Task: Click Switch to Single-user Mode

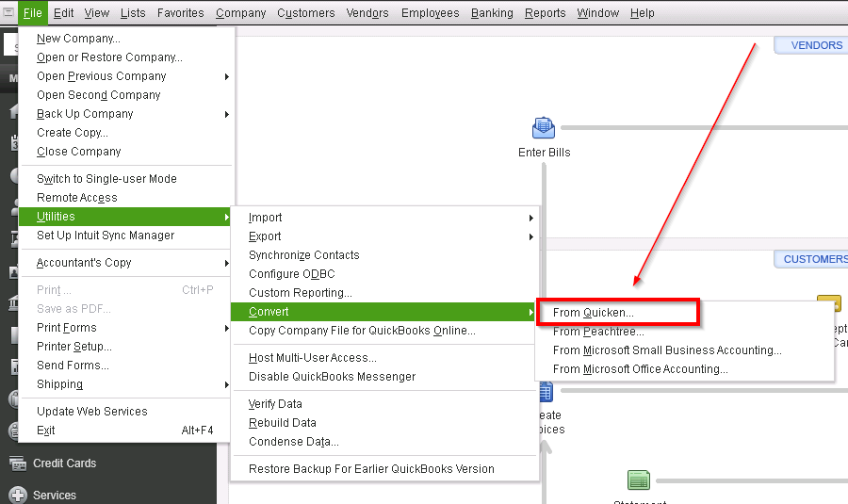Action: pyautogui.click(x=106, y=179)
